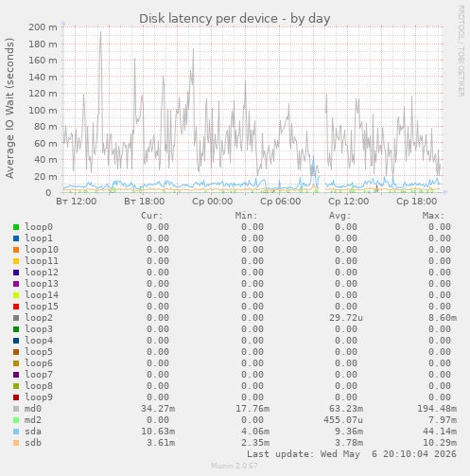
Task: Click the 'Вт 12:00' x-axis label
Action: pos(77,202)
